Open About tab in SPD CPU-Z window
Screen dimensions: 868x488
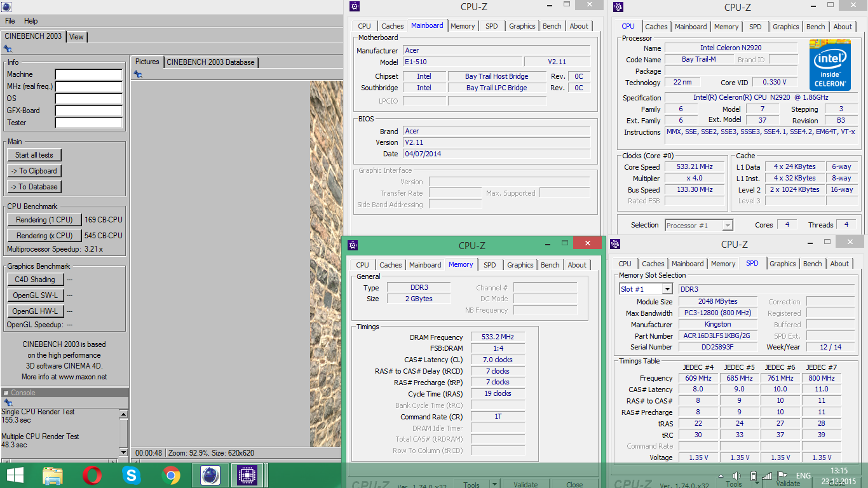point(839,264)
